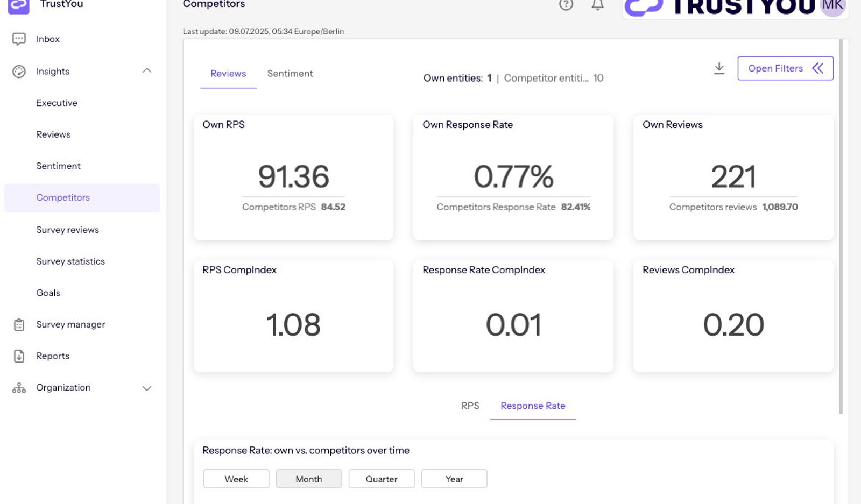Expand the Organization section chevron
The image size is (861, 504).
pos(147,388)
